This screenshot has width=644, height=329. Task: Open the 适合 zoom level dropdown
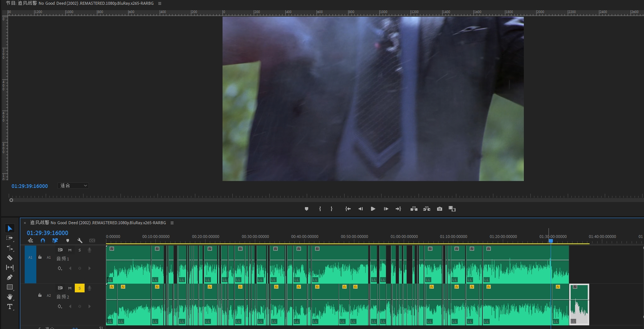[x=73, y=186]
